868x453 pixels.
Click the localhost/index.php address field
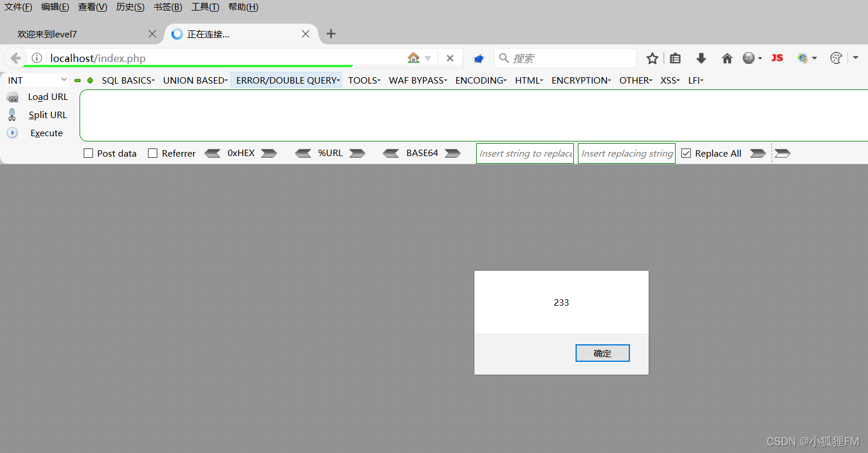click(x=225, y=58)
